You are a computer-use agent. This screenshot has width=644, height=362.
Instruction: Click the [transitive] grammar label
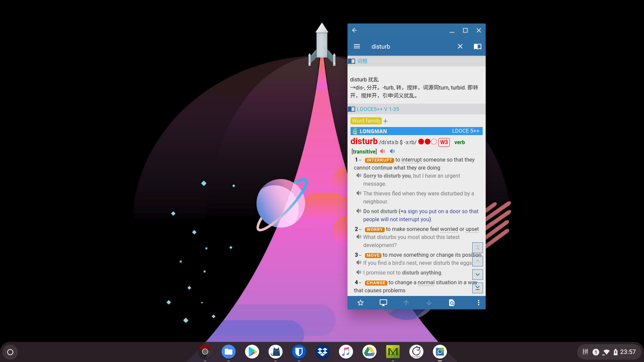(364, 152)
